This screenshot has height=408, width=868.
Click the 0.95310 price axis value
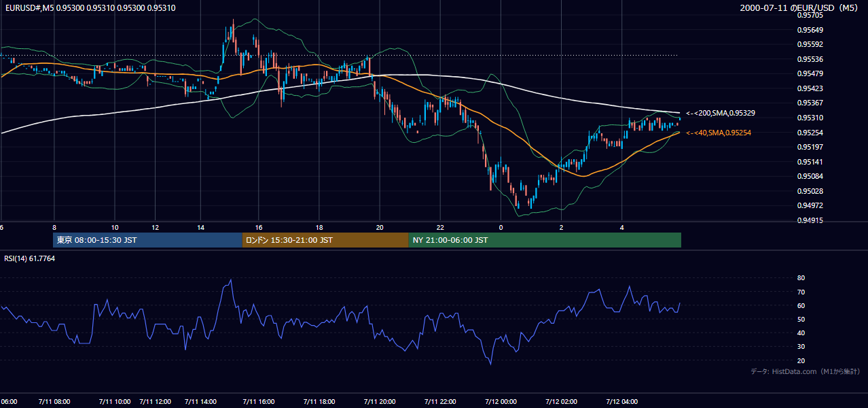(x=810, y=118)
